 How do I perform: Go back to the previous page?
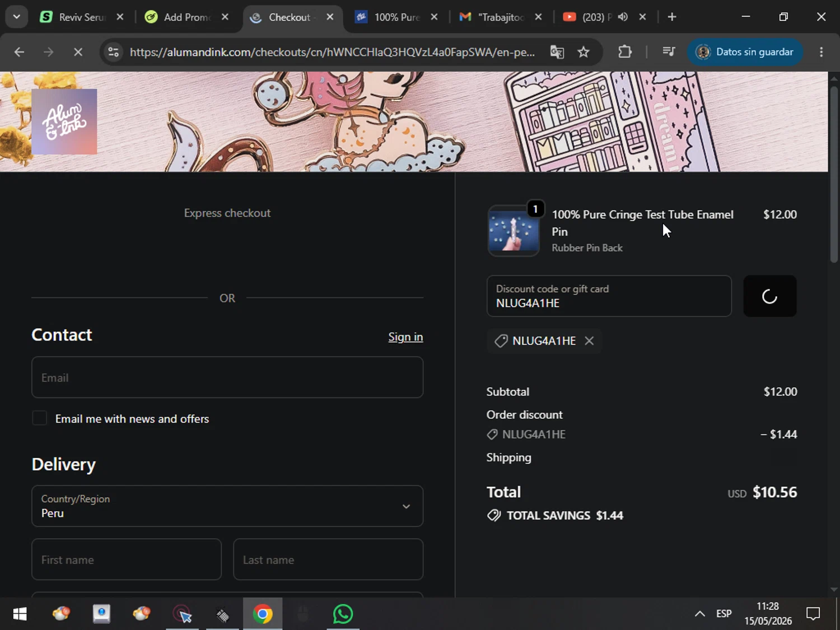(19, 52)
